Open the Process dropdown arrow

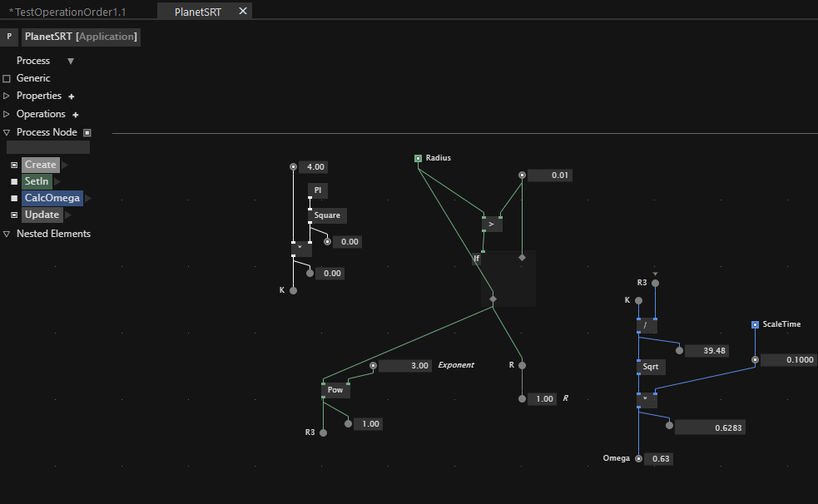pyautogui.click(x=71, y=61)
